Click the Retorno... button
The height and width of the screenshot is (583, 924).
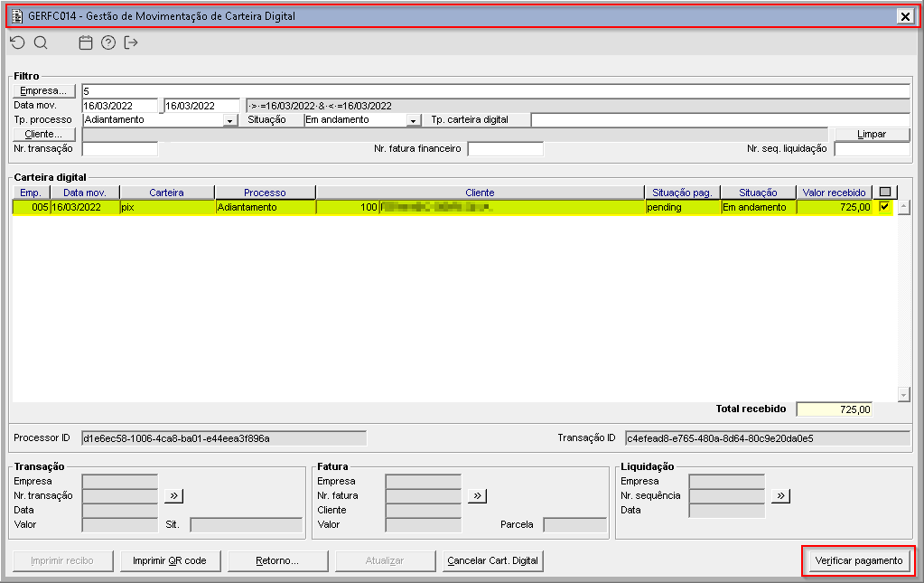point(277,560)
